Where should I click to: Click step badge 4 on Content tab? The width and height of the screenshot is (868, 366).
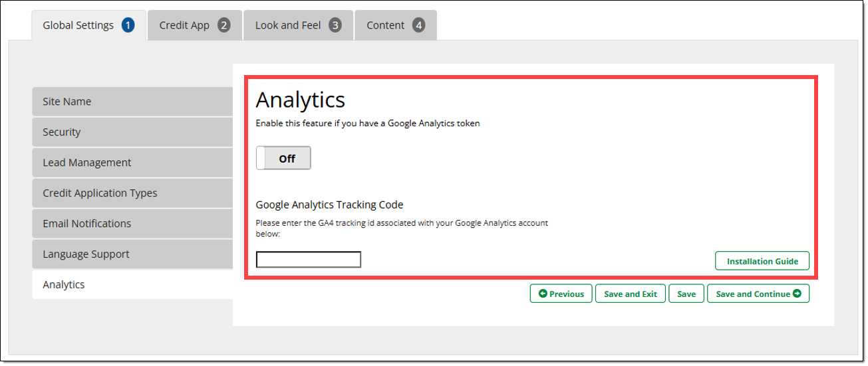point(418,25)
